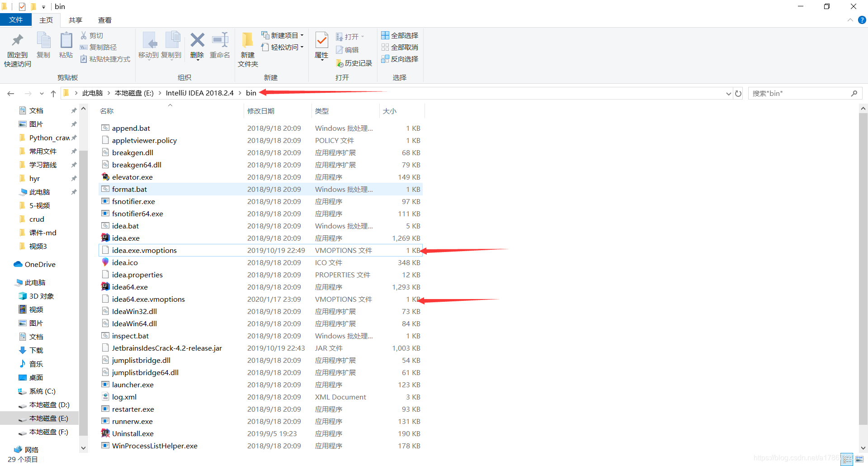The height and width of the screenshot is (466, 868).
Task: Click Select None in ribbon
Action: click(400, 47)
